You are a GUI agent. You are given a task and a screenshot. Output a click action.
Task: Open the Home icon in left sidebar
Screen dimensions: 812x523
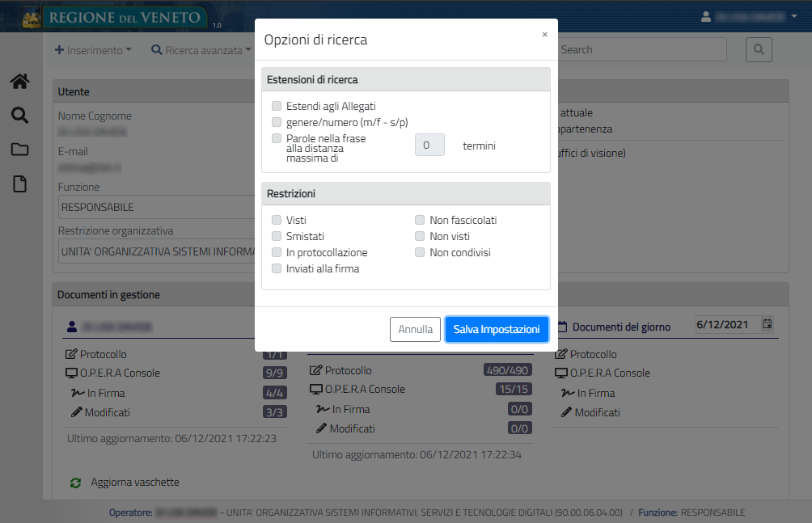point(19,82)
